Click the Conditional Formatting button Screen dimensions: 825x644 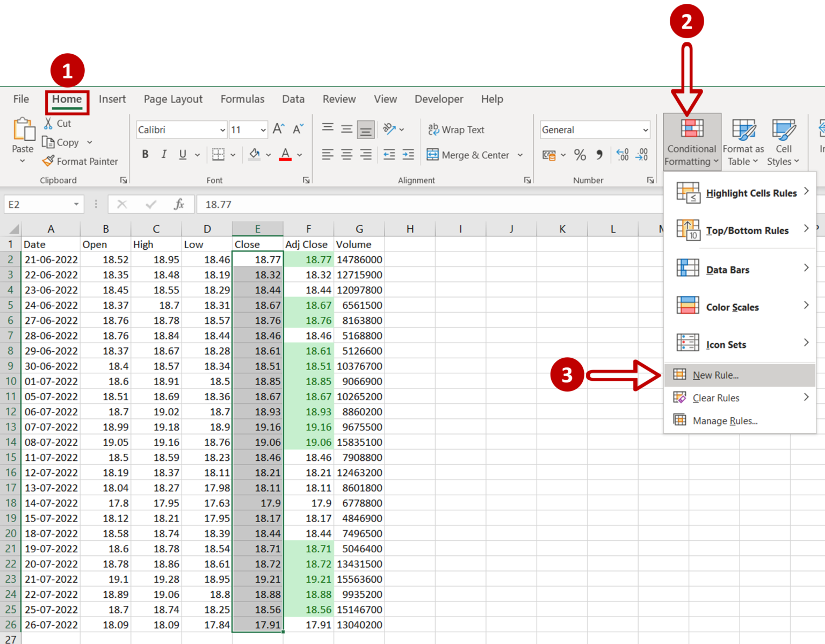[x=692, y=142]
